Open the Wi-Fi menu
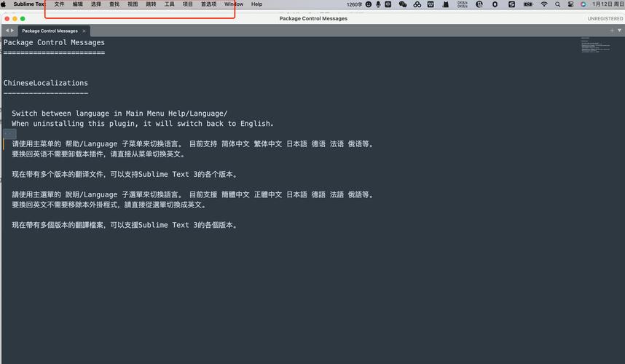Viewport: 625px width, 364px height. (544, 4)
